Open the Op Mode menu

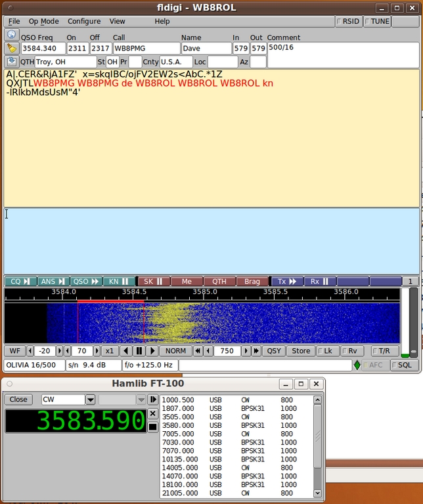[43, 21]
